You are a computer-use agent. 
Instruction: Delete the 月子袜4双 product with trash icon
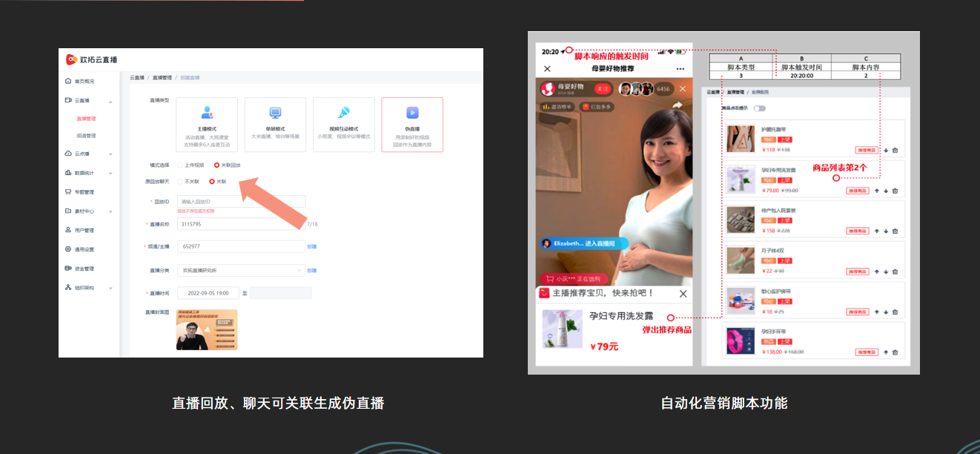(x=895, y=272)
